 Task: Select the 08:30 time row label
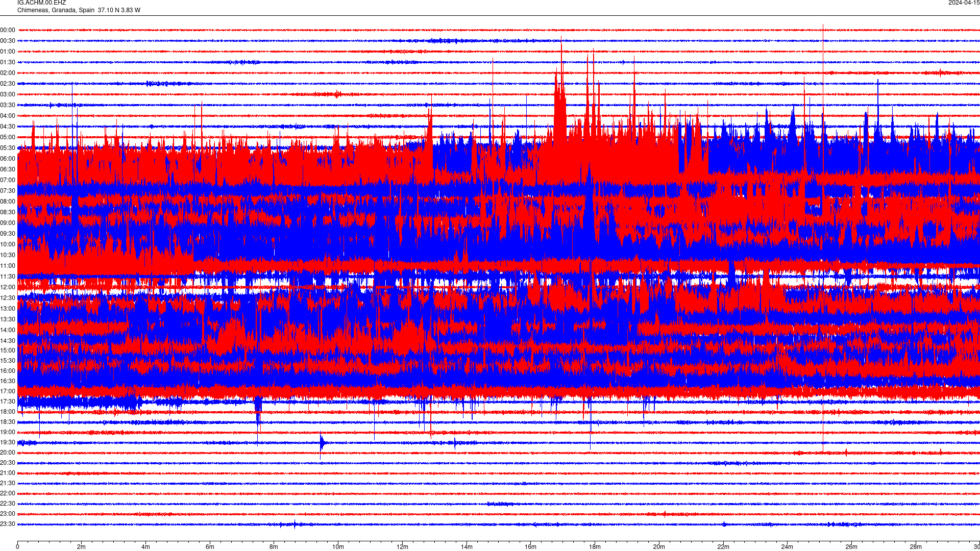(x=8, y=212)
